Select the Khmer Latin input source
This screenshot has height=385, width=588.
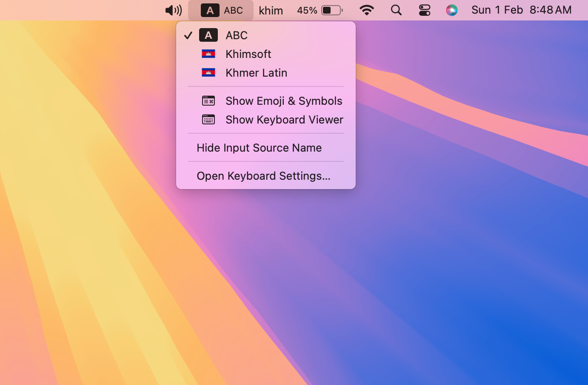coord(256,72)
